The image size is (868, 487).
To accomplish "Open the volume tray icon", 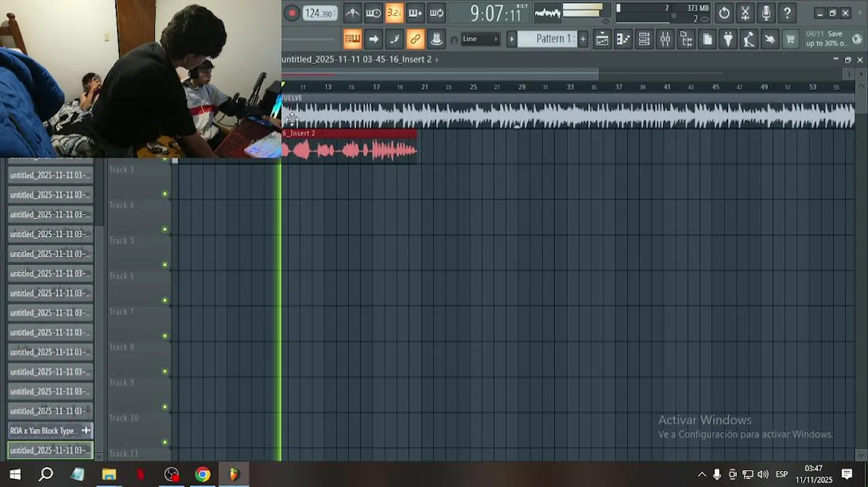I will (763, 474).
